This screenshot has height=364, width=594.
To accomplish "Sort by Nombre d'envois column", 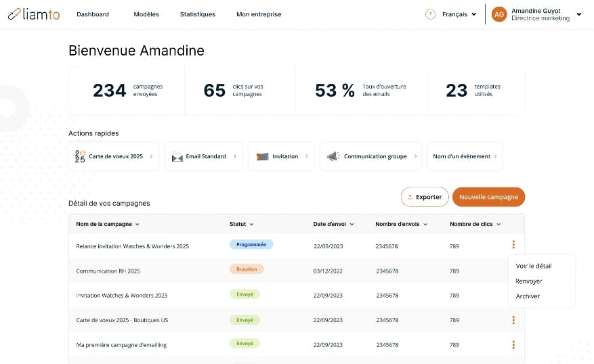I will pyautogui.click(x=401, y=224).
